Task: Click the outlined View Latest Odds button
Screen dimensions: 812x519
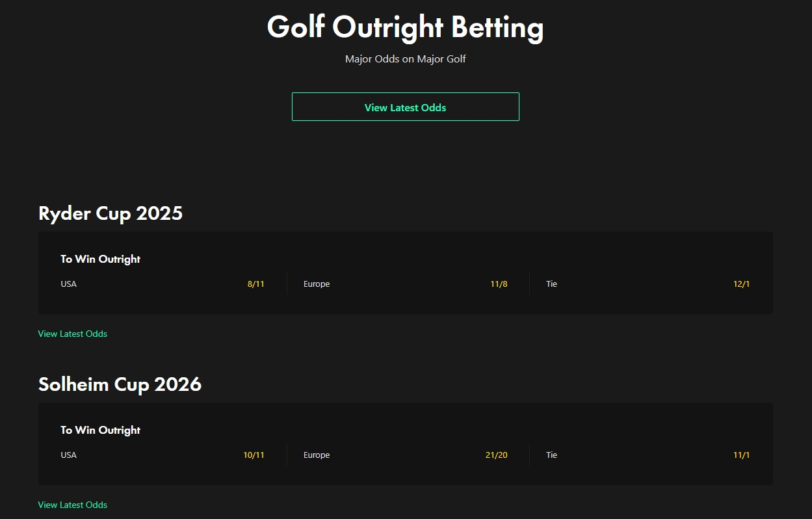Action: tap(405, 107)
